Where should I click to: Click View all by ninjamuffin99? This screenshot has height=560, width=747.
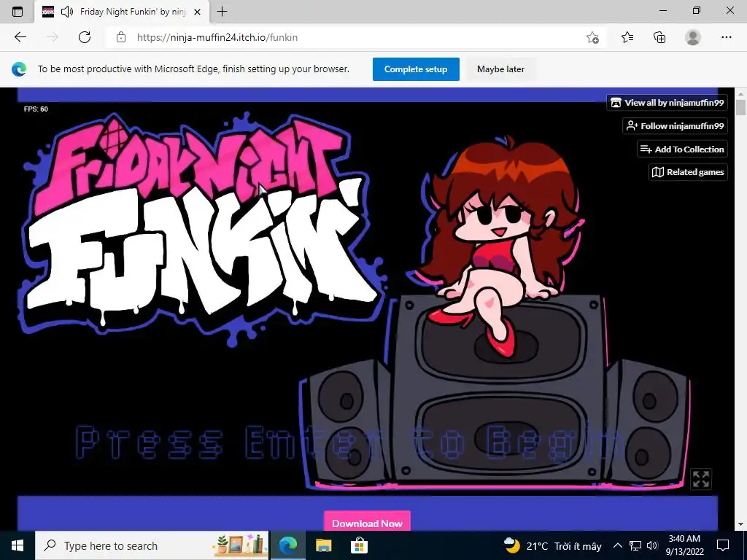point(667,102)
